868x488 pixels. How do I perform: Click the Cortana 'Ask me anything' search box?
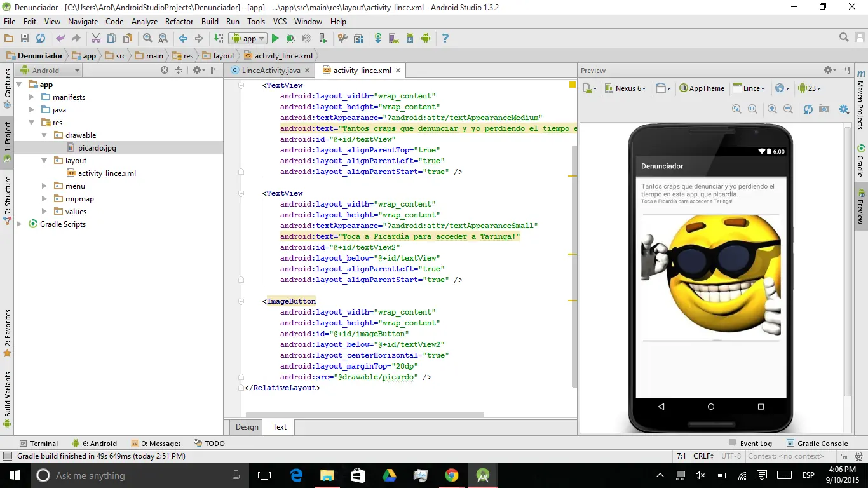pyautogui.click(x=138, y=475)
